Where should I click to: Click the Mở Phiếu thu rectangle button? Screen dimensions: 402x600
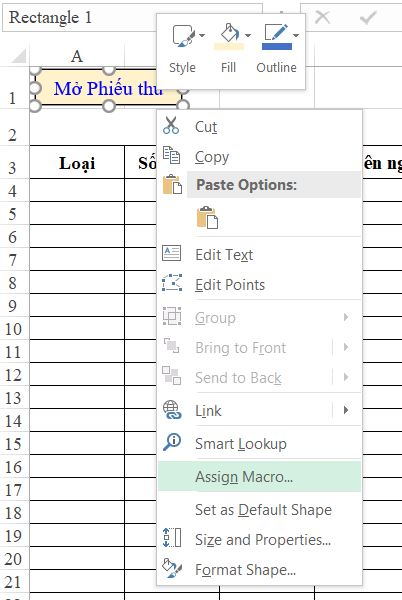tap(108, 88)
